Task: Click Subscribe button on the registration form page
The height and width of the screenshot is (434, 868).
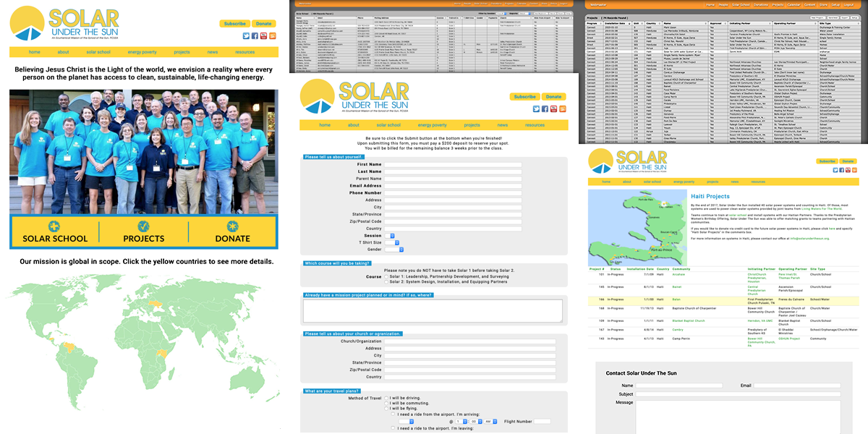Action: pyautogui.click(x=524, y=96)
